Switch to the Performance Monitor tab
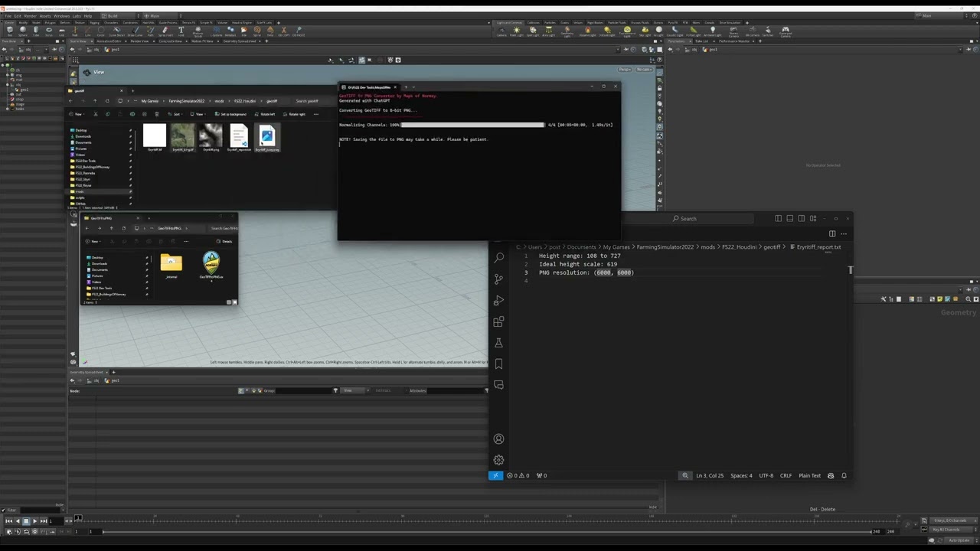This screenshot has width=980, height=551. (x=734, y=41)
